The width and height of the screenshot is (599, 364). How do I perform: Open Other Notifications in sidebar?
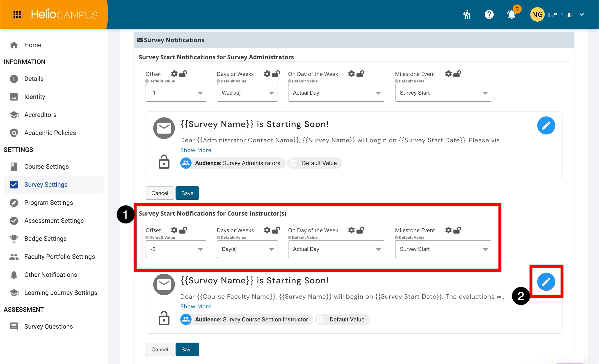54,275
